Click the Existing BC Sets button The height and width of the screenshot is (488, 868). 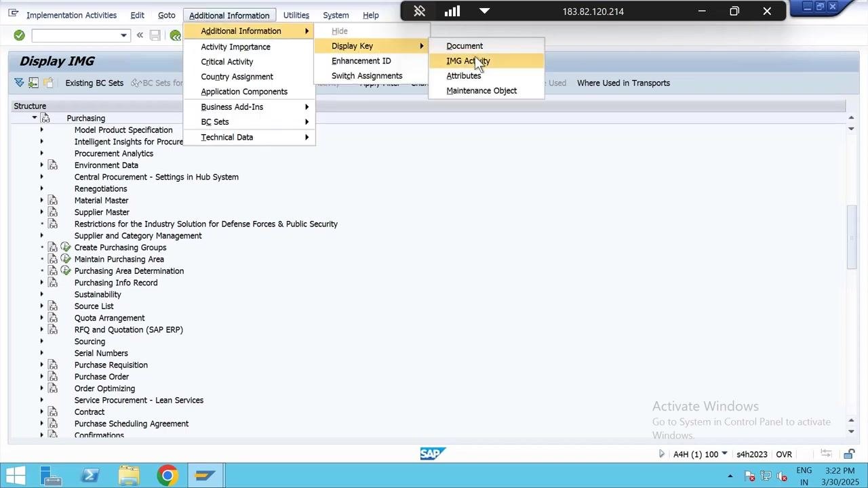click(94, 83)
